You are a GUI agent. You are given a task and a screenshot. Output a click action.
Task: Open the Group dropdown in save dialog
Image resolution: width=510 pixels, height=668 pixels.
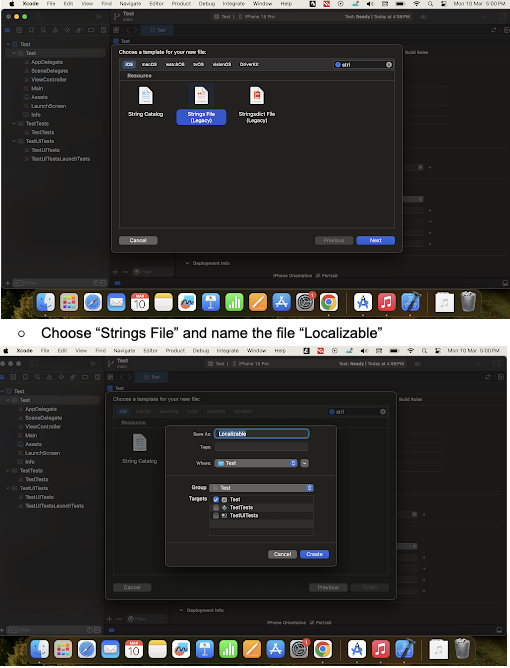[261, 488]
